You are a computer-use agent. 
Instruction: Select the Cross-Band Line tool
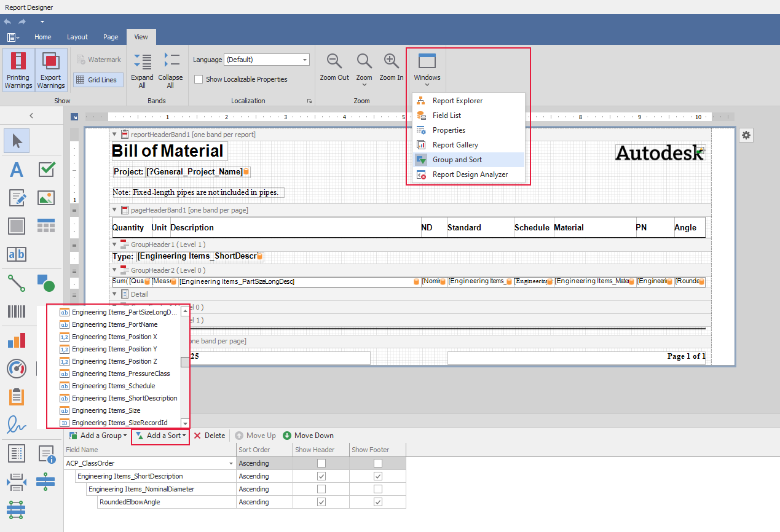coord(47,482)
